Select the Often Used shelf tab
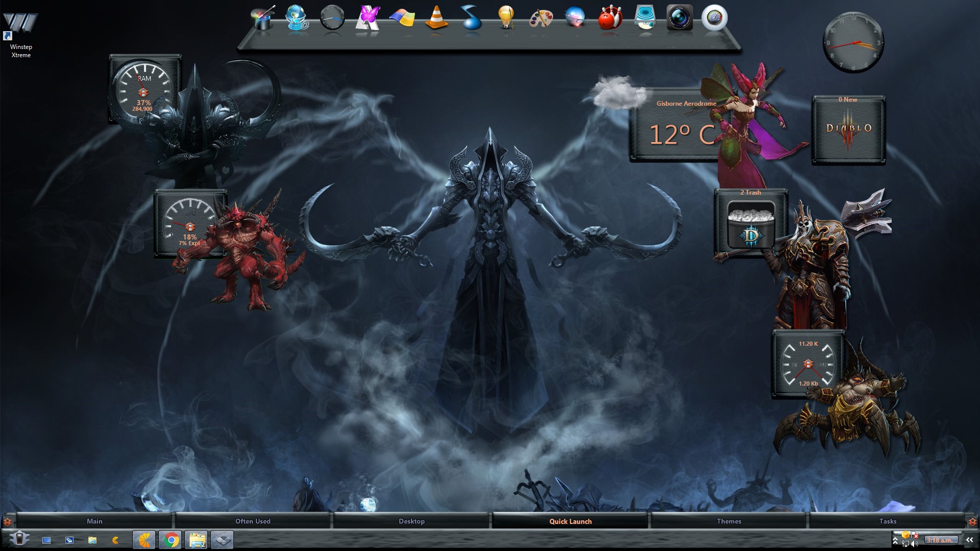This screenshot has width=980, height=551. pos(253,521)
